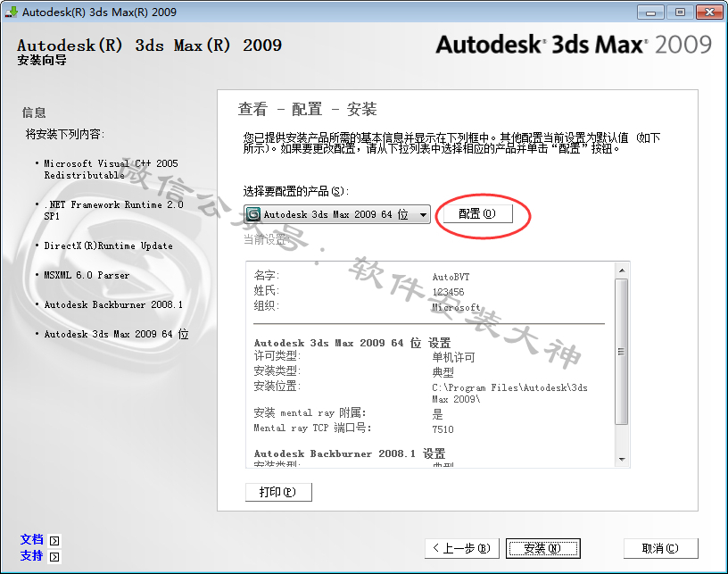Click the installer icon in title bar
Screen dimensions: 728x574
click(x=12, y=12)
